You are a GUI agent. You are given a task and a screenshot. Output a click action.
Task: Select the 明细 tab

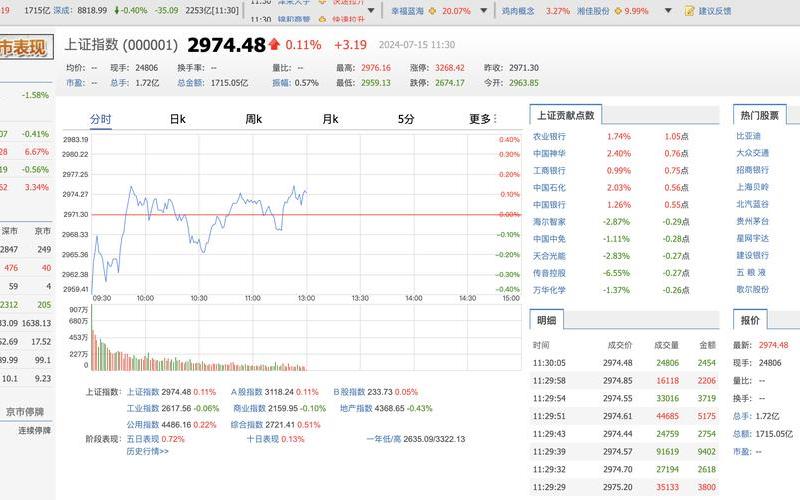click(546, 320)
